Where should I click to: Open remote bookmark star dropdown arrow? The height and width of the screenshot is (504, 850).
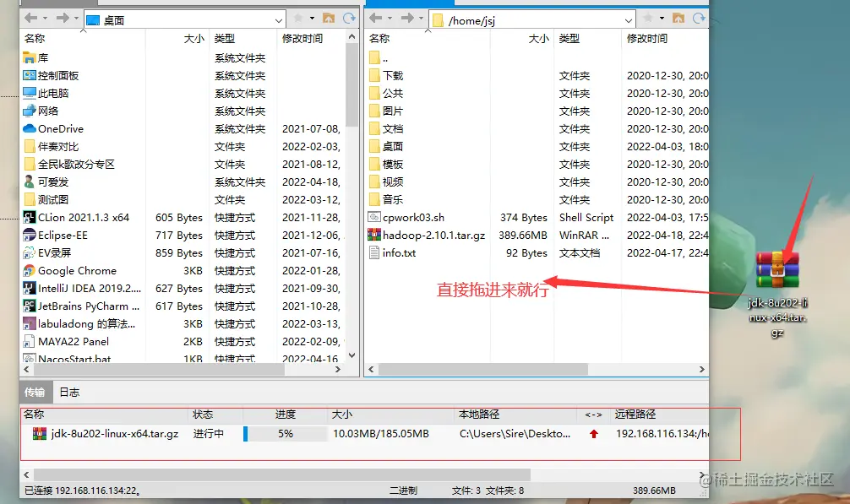662,19
